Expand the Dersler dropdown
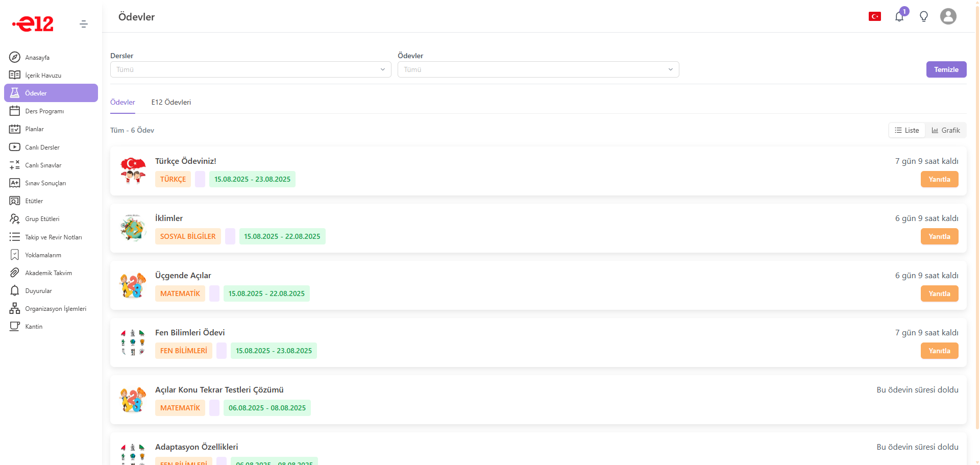 (x=251, y=69)
